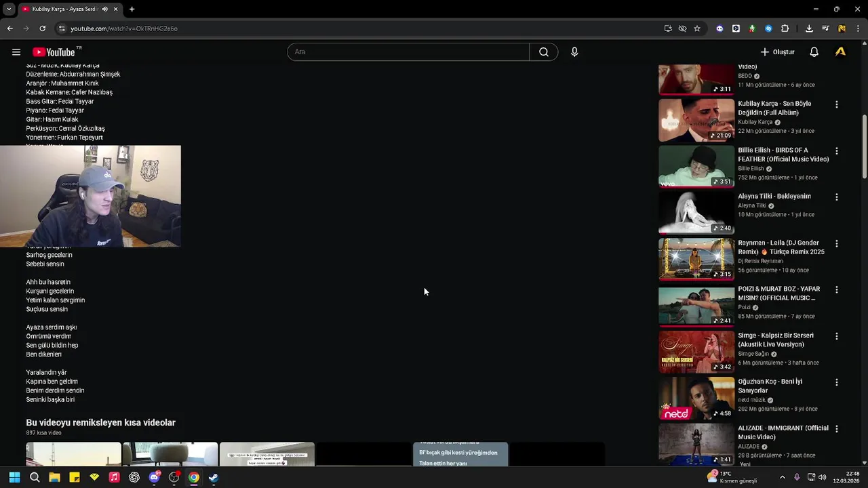Viewport: 868px width, 488px height.
Task: Go back with Chrome back arrow
Action: (x=9, y=28)
